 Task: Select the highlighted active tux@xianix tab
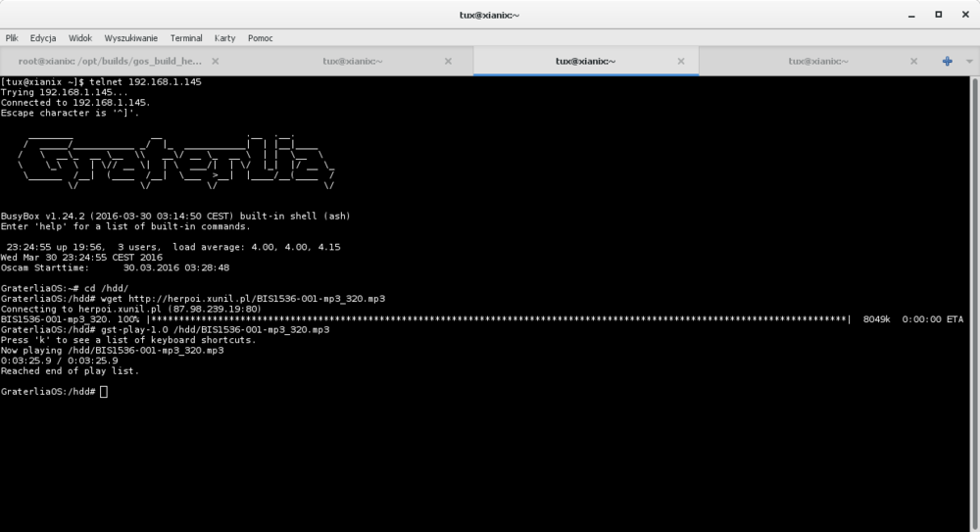point(585,61)
